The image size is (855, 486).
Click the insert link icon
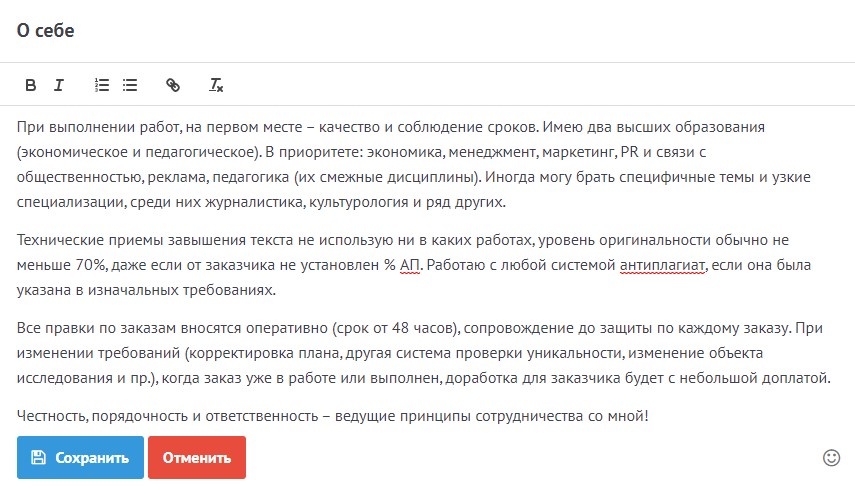[x=173, y=85]
